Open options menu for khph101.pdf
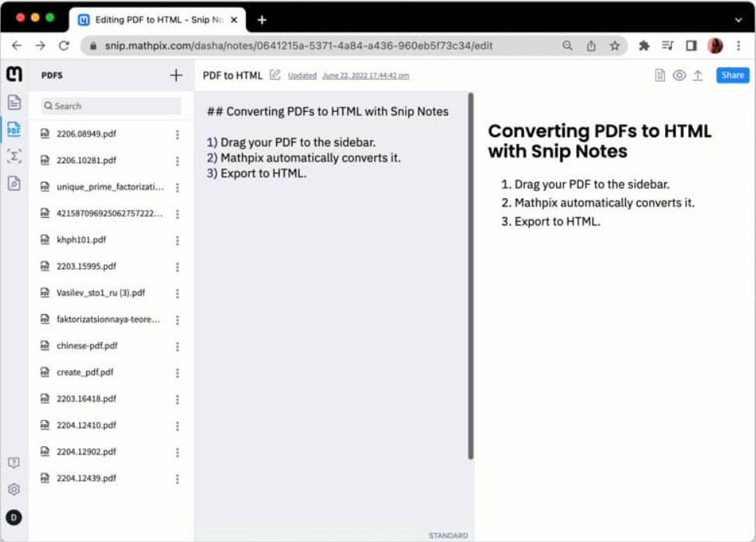The height and width of the screenshot is (542, 756). (177, 240)
